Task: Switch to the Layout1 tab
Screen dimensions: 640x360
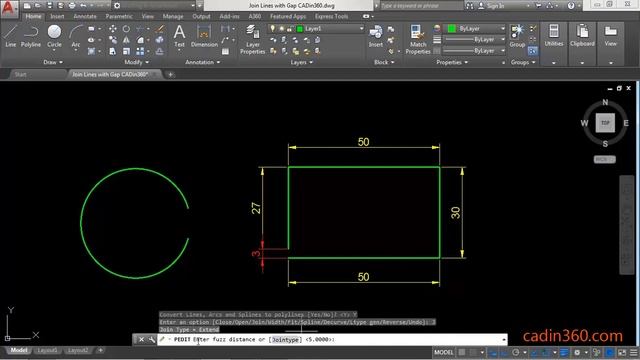Action: [x=47, y=350]
